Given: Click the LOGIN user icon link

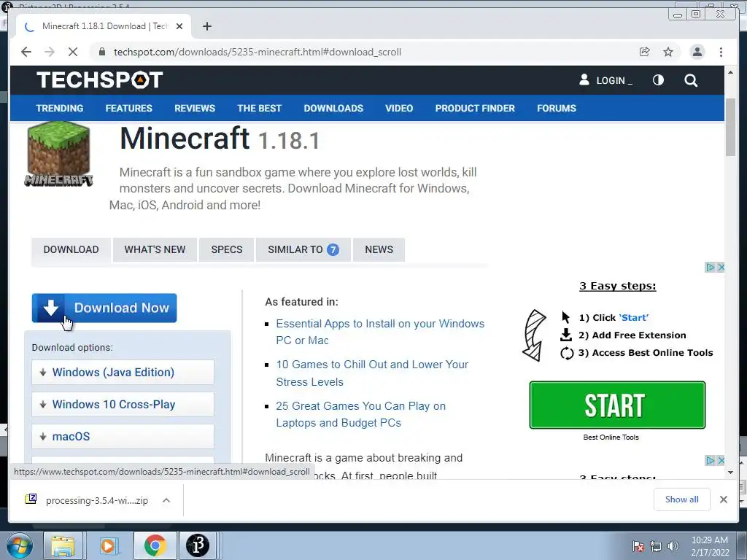Looking at the screenshot, I should [x=605, y=80].
